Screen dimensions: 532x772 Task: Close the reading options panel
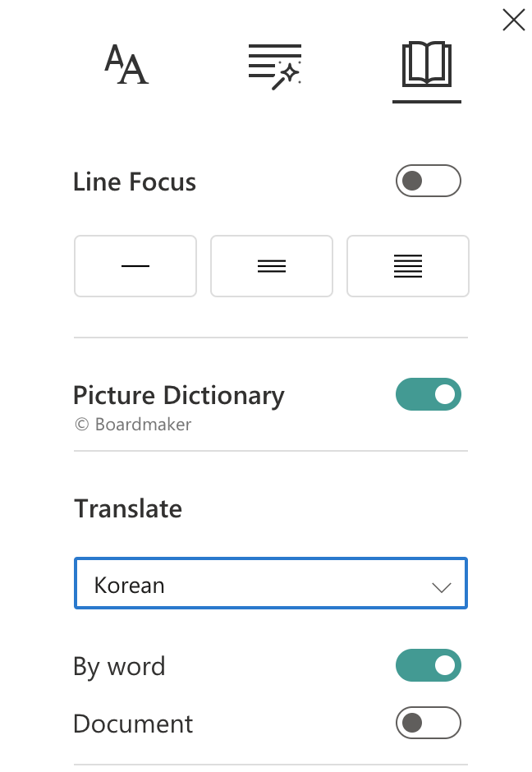coord(514,20)
